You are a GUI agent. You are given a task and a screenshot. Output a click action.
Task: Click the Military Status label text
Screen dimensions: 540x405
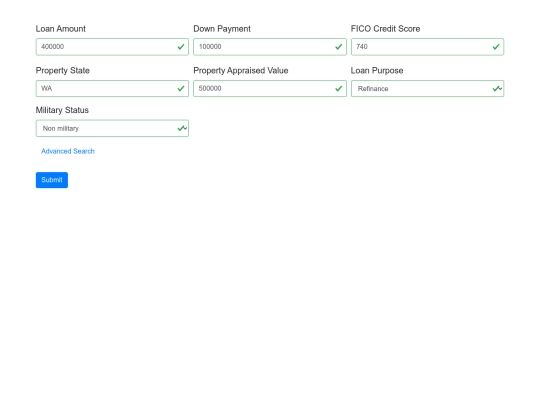point(62,110)
